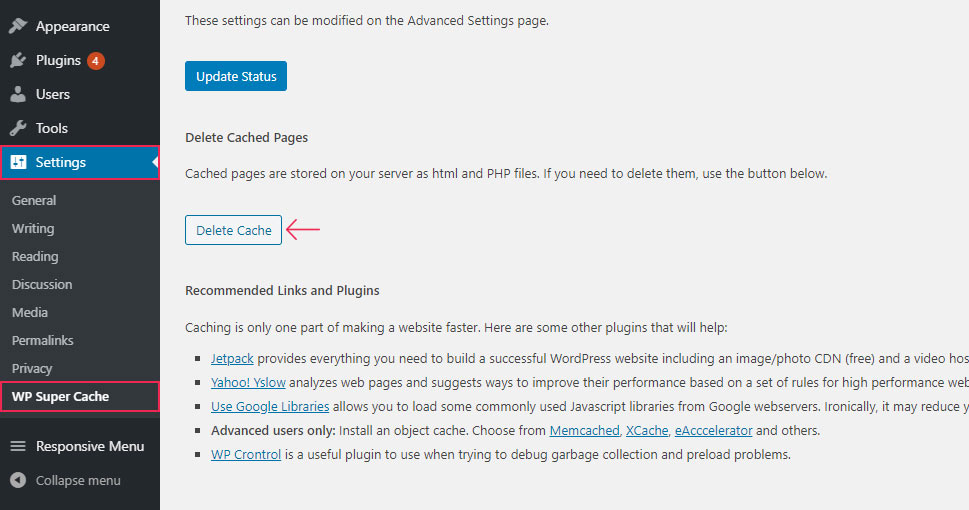Go to Media settings
Viewport: 969px width, 510px height.
pos(30,312)
